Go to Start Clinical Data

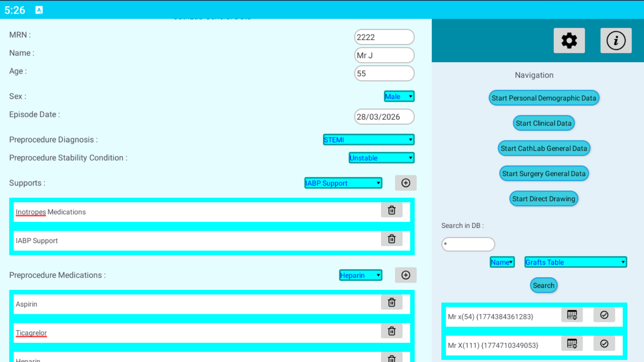(x=543, y=123)
